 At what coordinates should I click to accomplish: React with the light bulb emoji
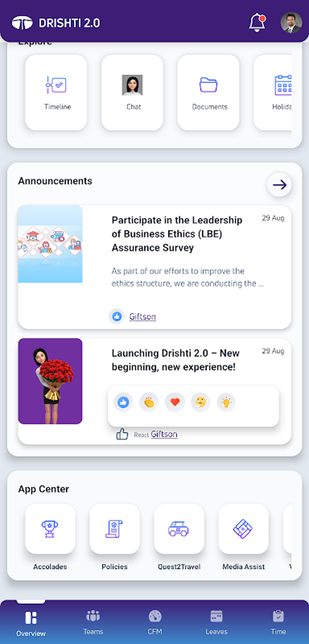226,402
